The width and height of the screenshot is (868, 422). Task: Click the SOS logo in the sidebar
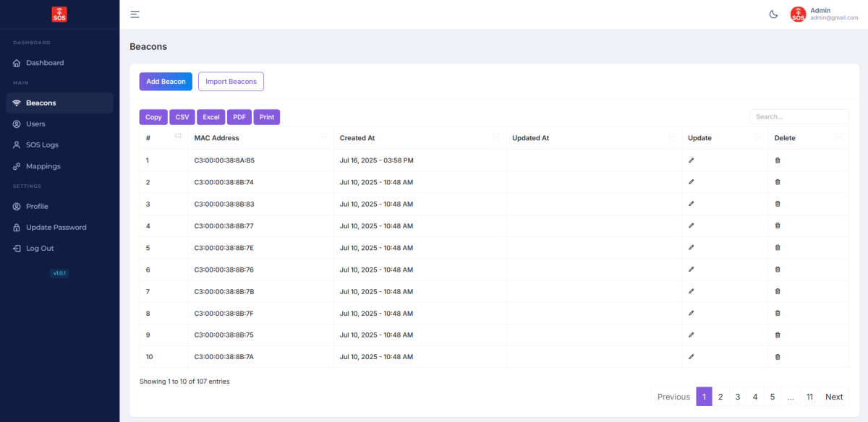tap(59, 14)
